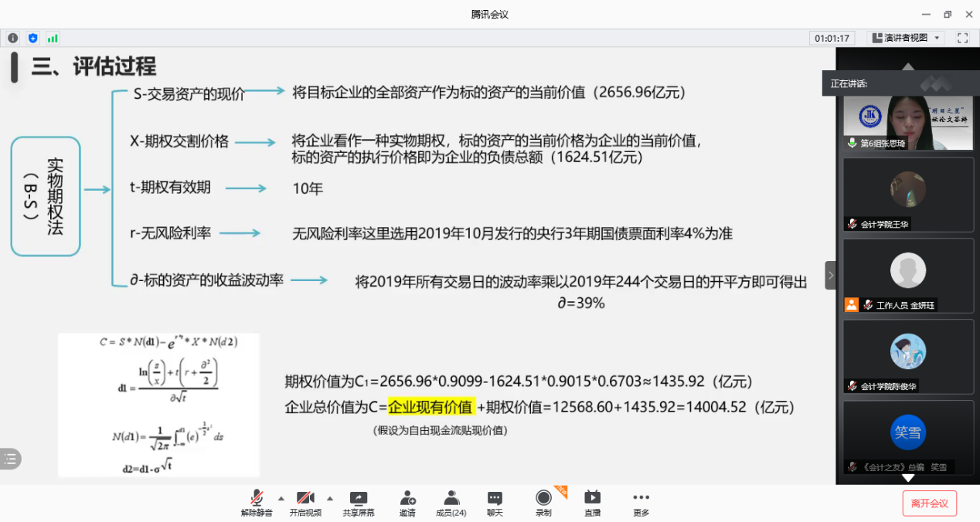Open the 更多 more options menu
The width and height of the screenshot is (980, 522).
[641, 502]
